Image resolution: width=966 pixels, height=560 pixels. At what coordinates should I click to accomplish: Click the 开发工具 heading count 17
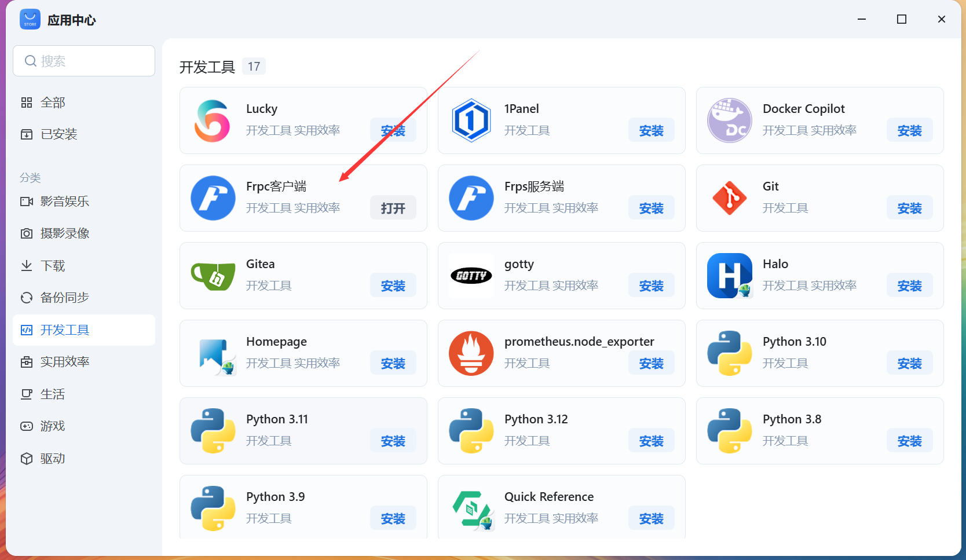[254, 67]
